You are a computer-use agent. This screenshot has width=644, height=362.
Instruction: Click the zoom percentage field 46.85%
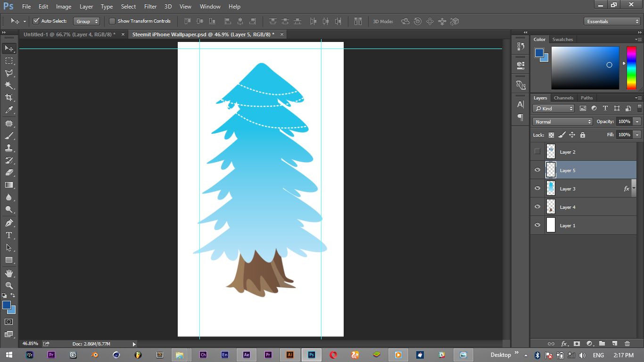pos(30,344)
